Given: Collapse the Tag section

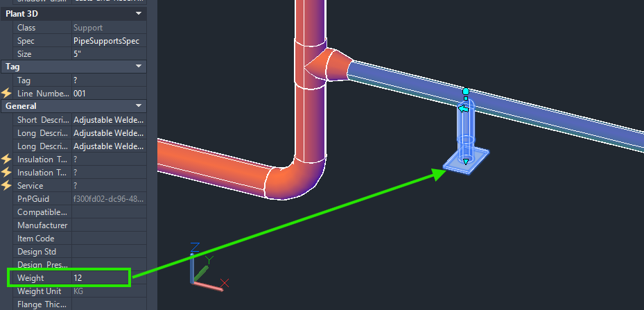Looking at the screenshot, I should [139, 66].
